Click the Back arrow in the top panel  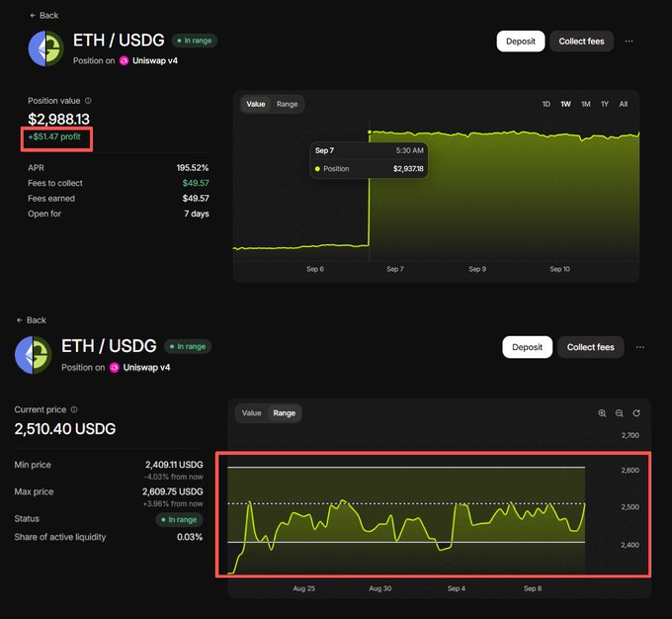click(33, 16)
